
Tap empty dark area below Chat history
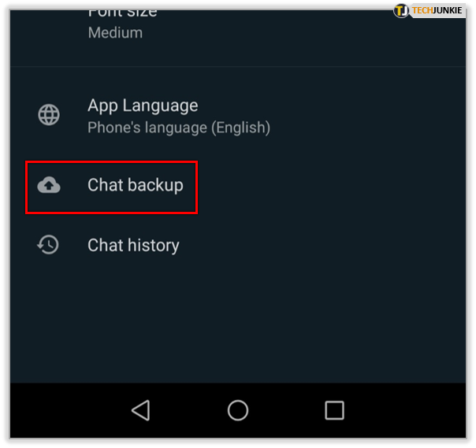[238, 319]
